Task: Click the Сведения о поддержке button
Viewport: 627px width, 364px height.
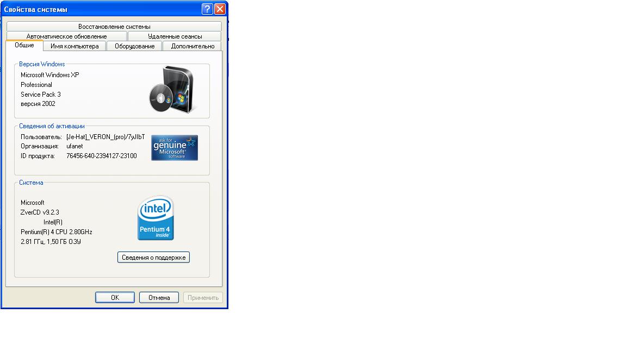Action: pos(153,258)
